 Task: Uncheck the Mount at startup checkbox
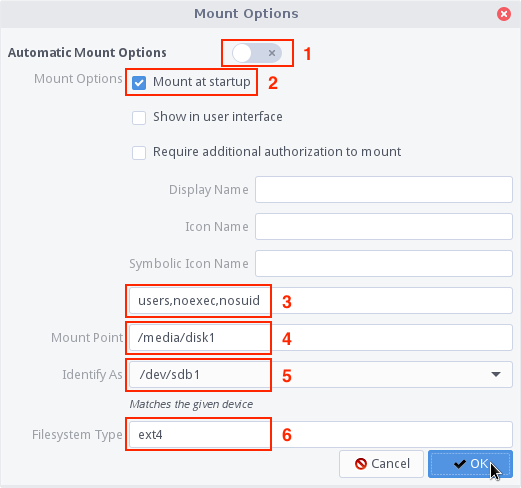(x=139, y=83)
